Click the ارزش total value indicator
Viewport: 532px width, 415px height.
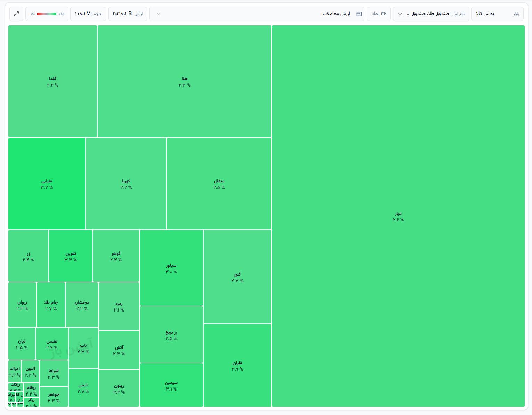pyautogui.click(x=128, y=14)
